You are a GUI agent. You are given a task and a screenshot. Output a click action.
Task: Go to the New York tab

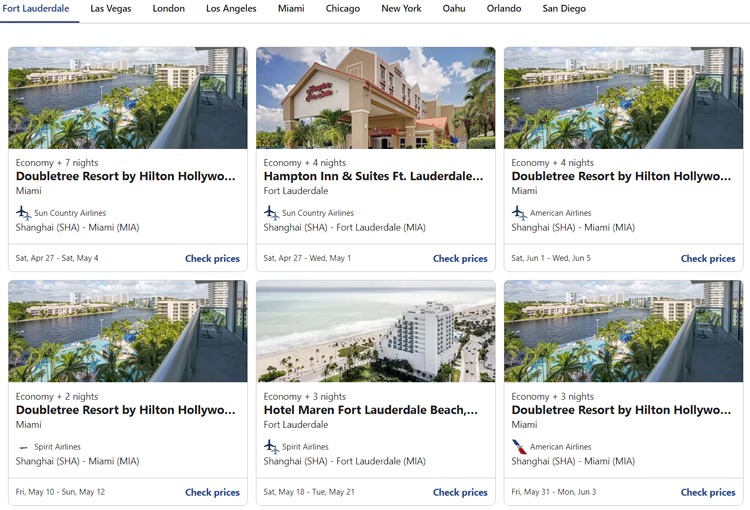click(401, 9)
